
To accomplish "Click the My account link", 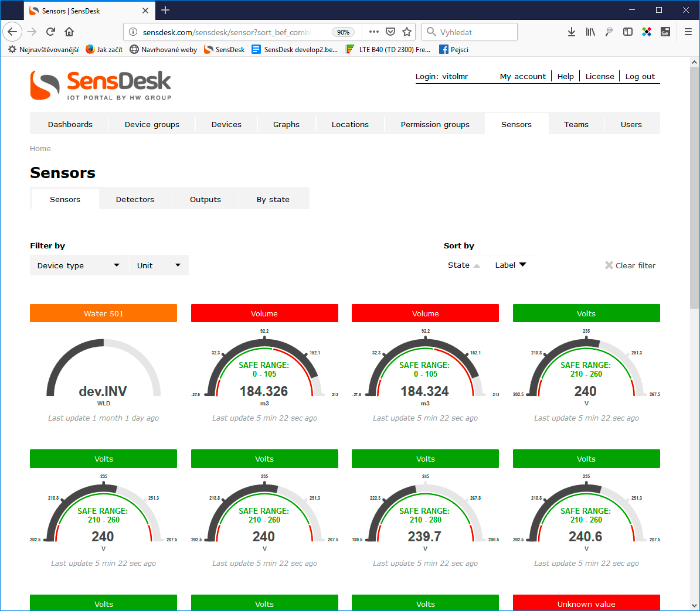I will 523,76.
